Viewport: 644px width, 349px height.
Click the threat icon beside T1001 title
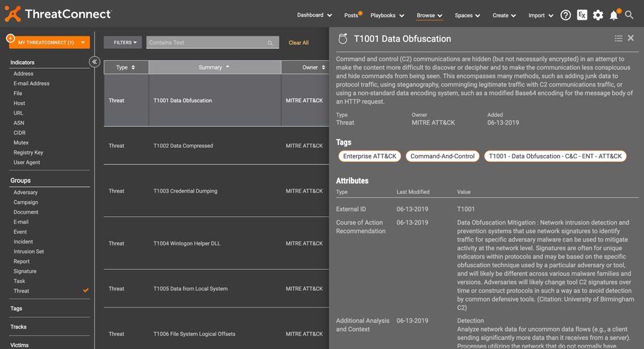pyautogui.click(x=343, y=38)
